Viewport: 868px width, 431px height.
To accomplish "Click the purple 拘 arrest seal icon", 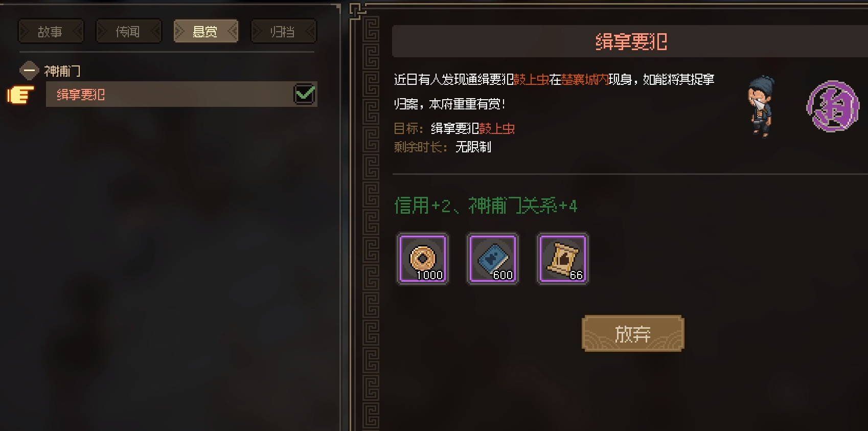I will point(833,106).
